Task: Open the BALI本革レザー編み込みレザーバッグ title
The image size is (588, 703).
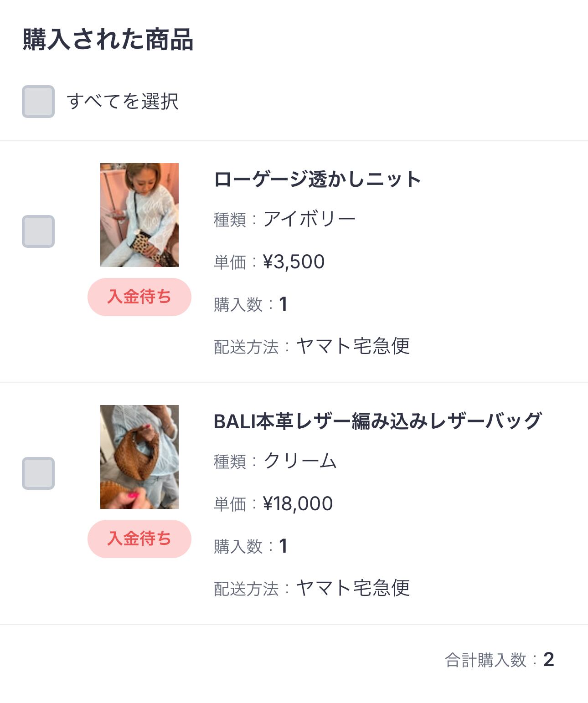Action: click(x=377, y=421)
